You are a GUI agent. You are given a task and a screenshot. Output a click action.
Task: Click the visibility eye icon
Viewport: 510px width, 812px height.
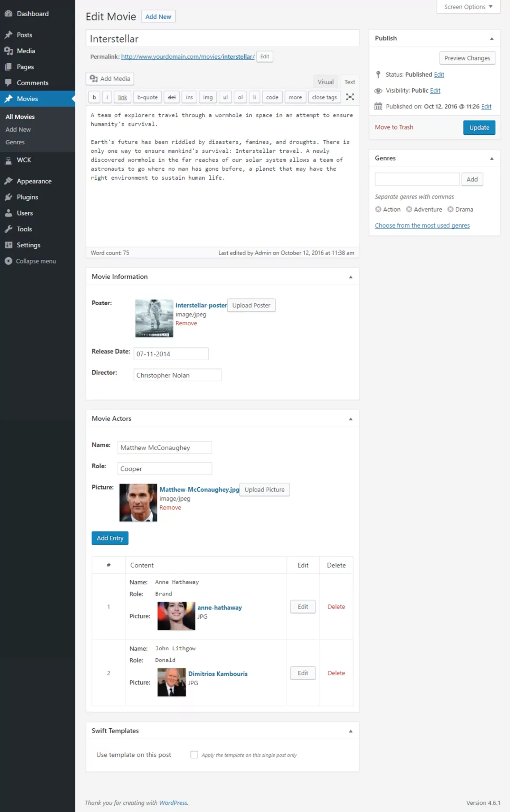(x=378, y=91)
